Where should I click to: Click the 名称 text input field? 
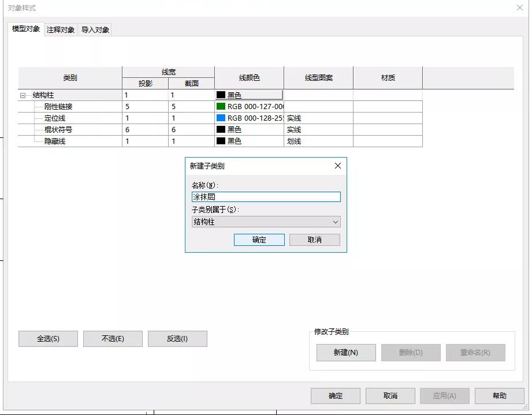click(266, 197)
